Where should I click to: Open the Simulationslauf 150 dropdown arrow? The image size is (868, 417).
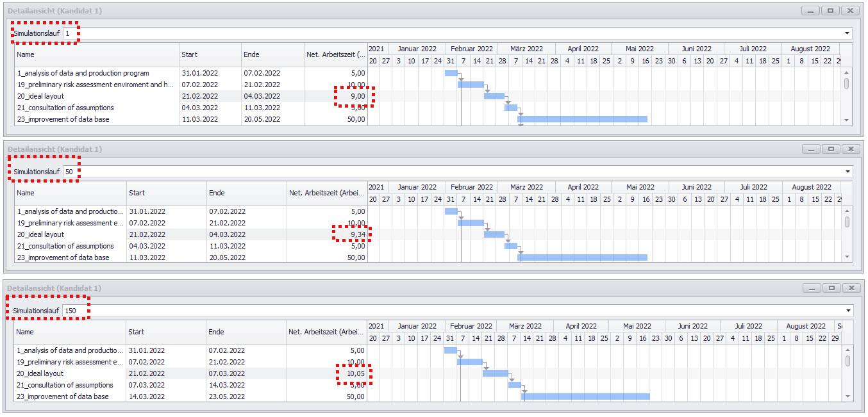(847, 311)
